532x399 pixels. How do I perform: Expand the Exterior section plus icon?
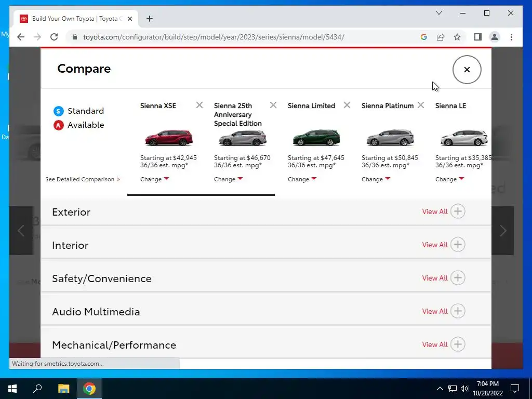pos(458,211)
